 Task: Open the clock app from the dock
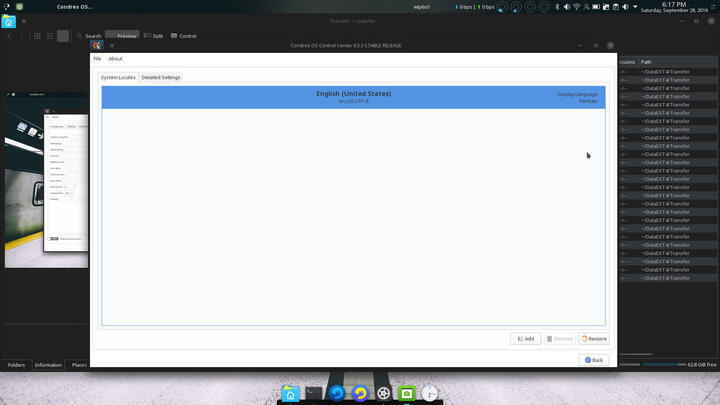[x=430, y=394]
